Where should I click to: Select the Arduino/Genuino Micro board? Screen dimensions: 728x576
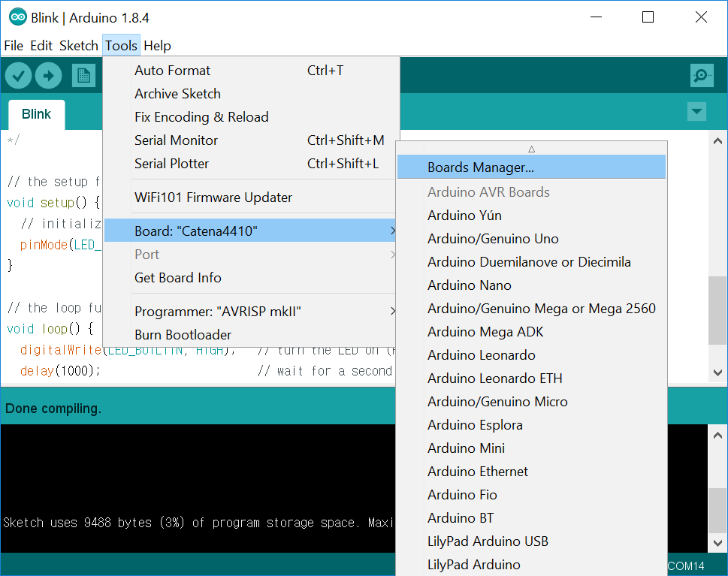[531, 402]
